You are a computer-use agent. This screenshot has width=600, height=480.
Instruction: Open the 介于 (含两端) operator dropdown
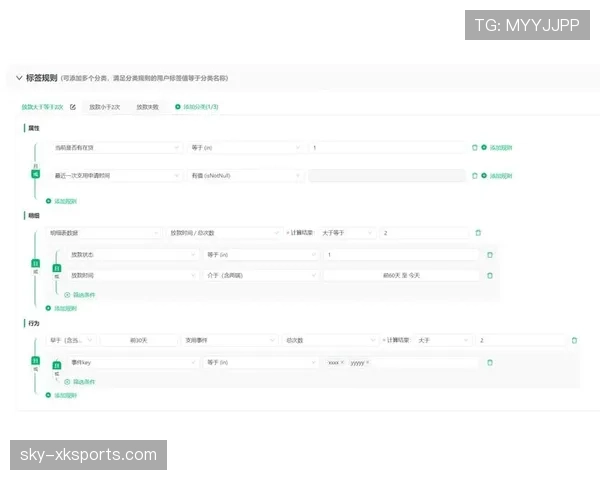coord(261,275)
